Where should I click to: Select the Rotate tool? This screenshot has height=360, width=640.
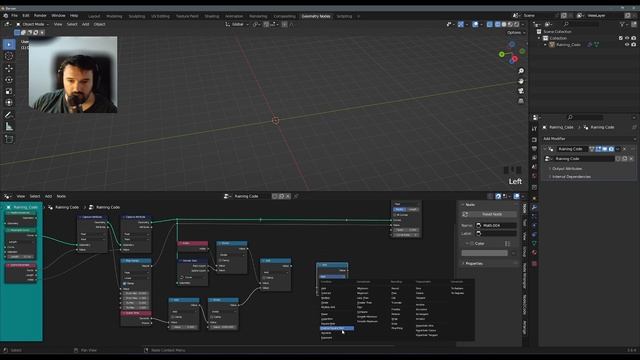[x=9, y=80]
